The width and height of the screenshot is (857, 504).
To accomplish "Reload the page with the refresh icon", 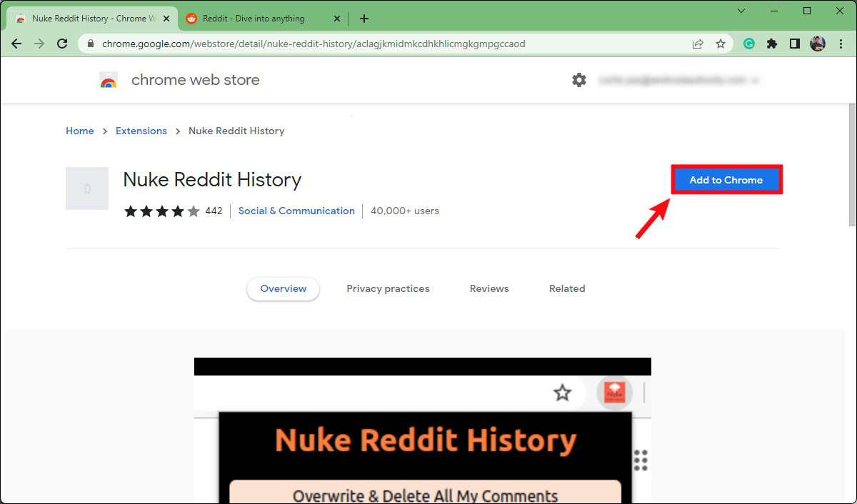I will [x=62, y=44].
